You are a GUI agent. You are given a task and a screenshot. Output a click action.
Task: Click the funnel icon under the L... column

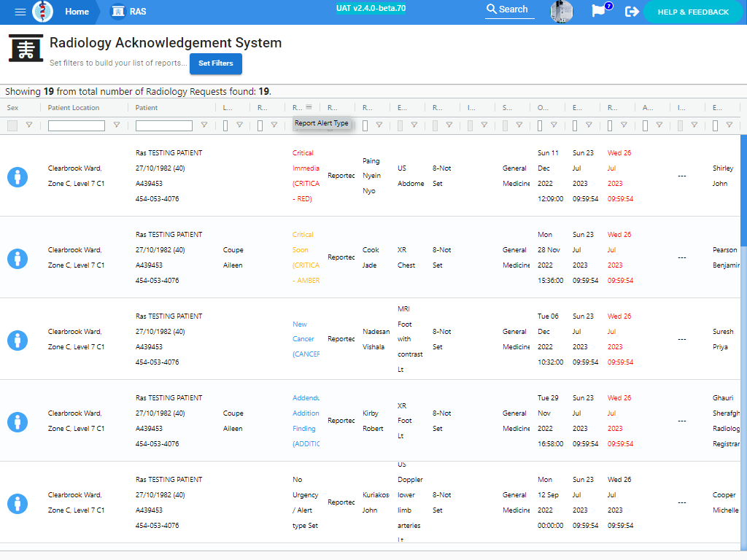(x=239, y=125)
